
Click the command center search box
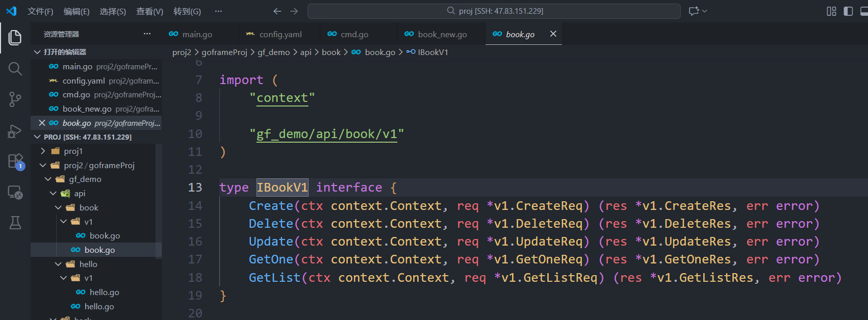[494, 11]
